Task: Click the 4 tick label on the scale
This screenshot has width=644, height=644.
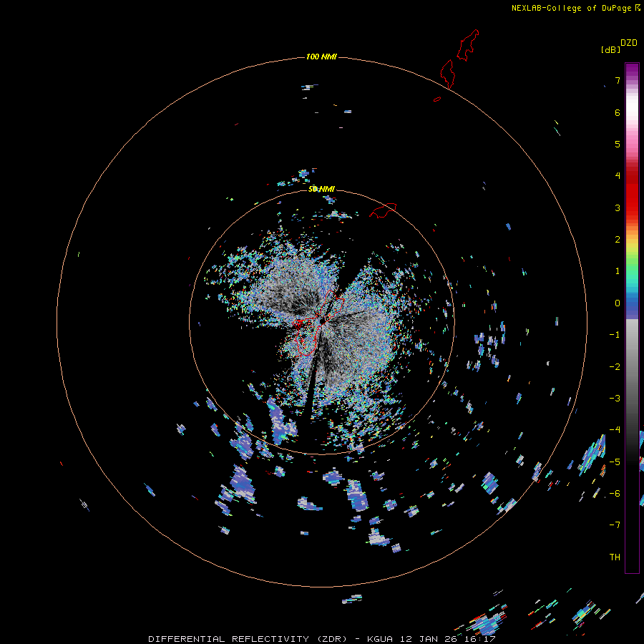Action: point(618,176)
